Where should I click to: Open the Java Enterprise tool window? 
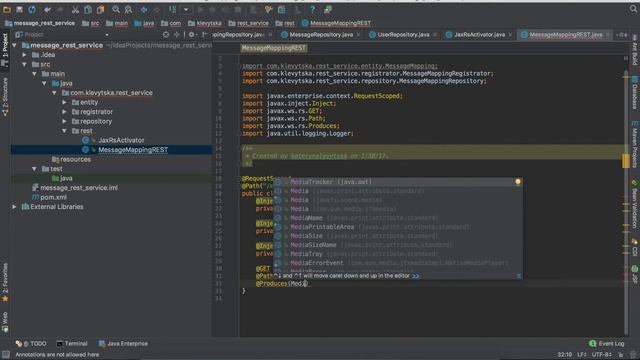(x=123, y=344)
